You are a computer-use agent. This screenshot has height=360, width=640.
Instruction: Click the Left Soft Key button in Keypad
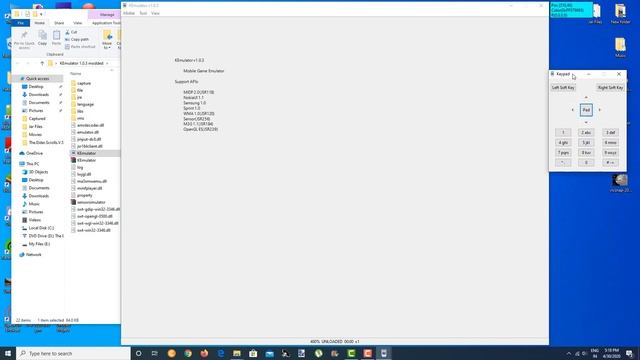563,87
